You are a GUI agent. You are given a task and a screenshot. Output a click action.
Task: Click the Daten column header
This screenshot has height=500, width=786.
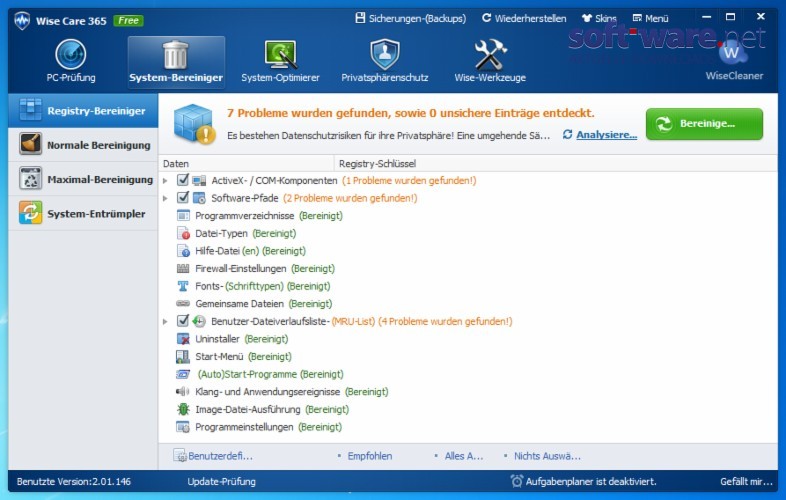click(247, 163)
